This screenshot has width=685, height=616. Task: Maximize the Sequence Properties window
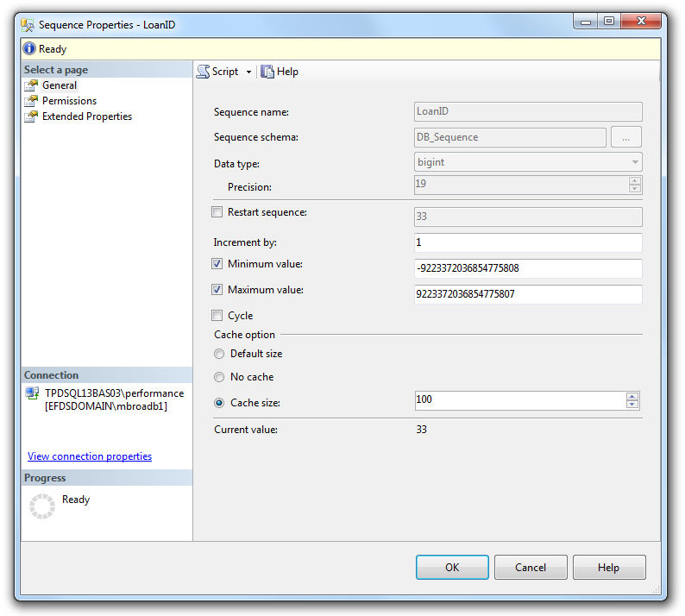pos(609,22)
